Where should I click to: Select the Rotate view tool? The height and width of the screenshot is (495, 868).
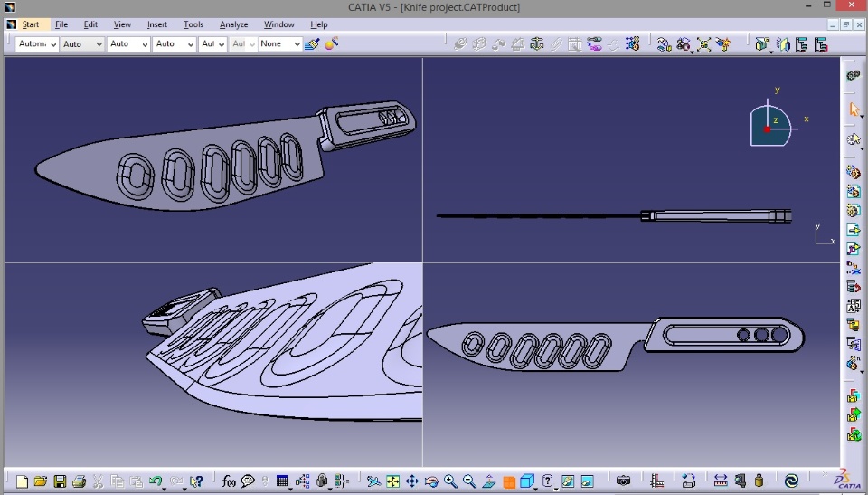[x=431, y=481]
